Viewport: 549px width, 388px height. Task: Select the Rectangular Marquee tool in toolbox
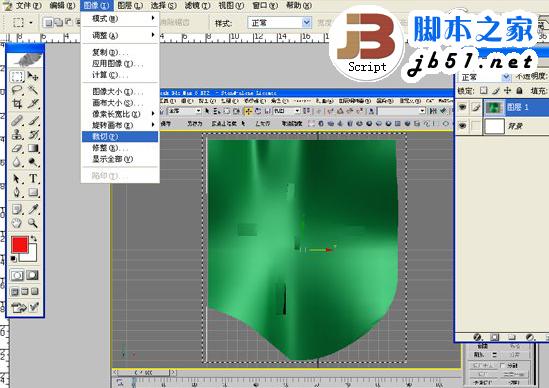[x=17, y=76]
